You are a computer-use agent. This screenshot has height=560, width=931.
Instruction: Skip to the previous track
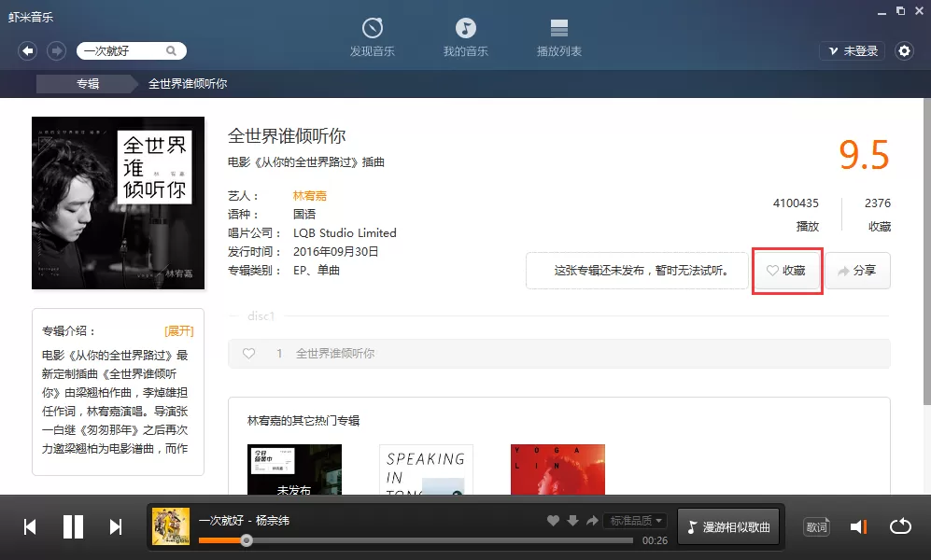point(30,526)
